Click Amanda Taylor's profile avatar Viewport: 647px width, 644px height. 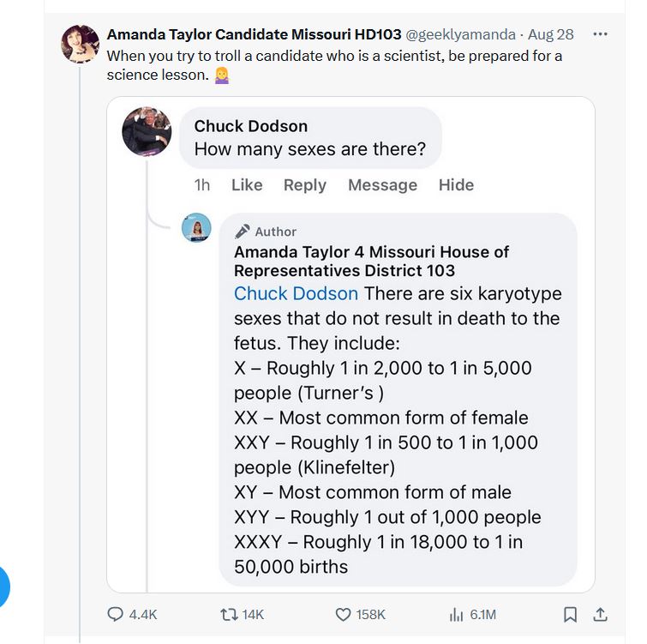(80, 44)
